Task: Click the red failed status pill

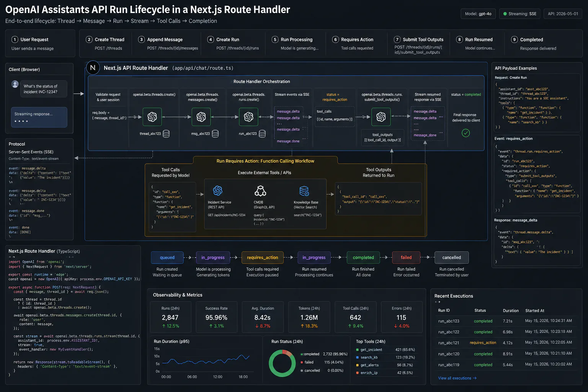Action: click(x=406, y=258)
